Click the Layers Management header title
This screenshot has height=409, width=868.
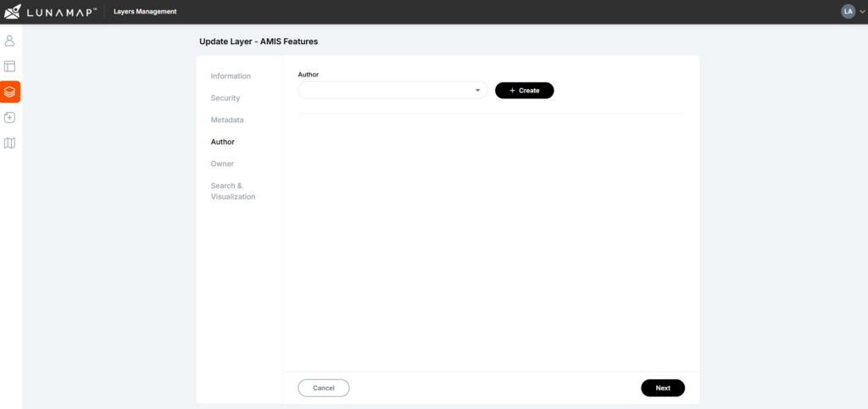coord(145,11)
